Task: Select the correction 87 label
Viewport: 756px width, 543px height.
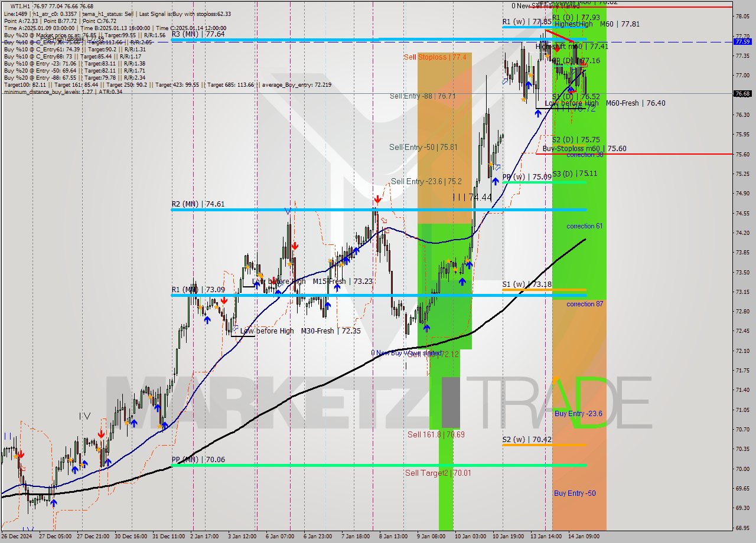Action: tap(585, 304)
